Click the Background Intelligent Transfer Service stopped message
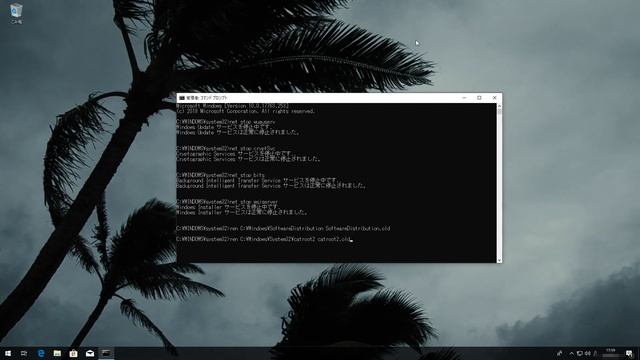Image resolution: width=640 pixels, height=360 pixels. pyautogui.click(x=271, y=186)
